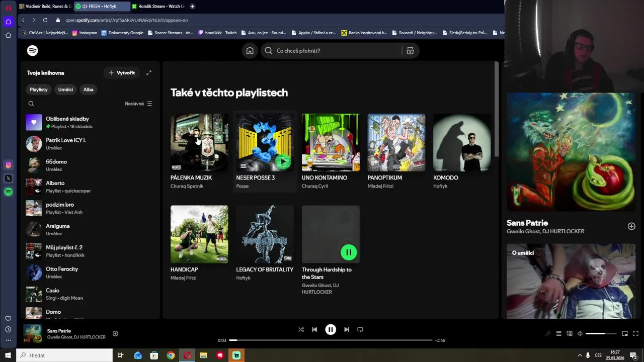Open Chrome from the taskbar
Image resolution: width=644 pixels, height=362 pixels.
pyautogui.click(x=171, y=355)
